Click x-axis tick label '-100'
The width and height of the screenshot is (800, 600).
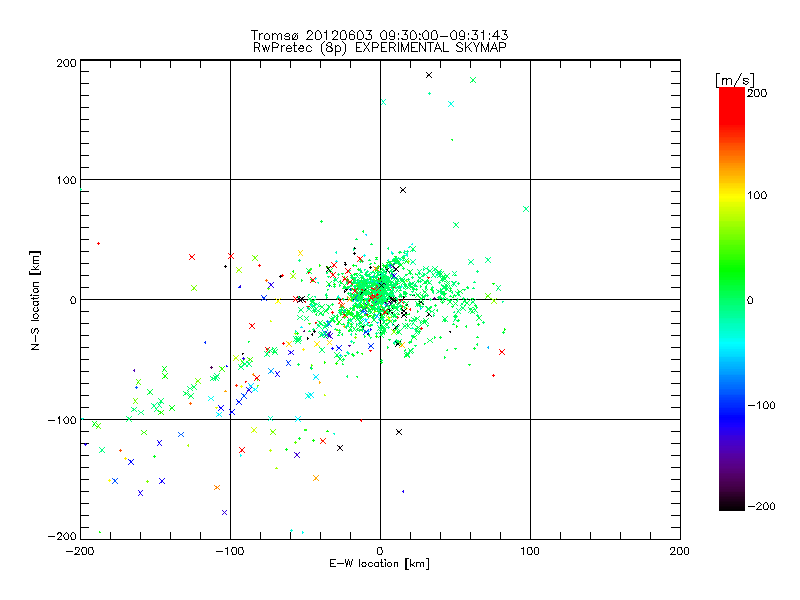click(230, 552)
